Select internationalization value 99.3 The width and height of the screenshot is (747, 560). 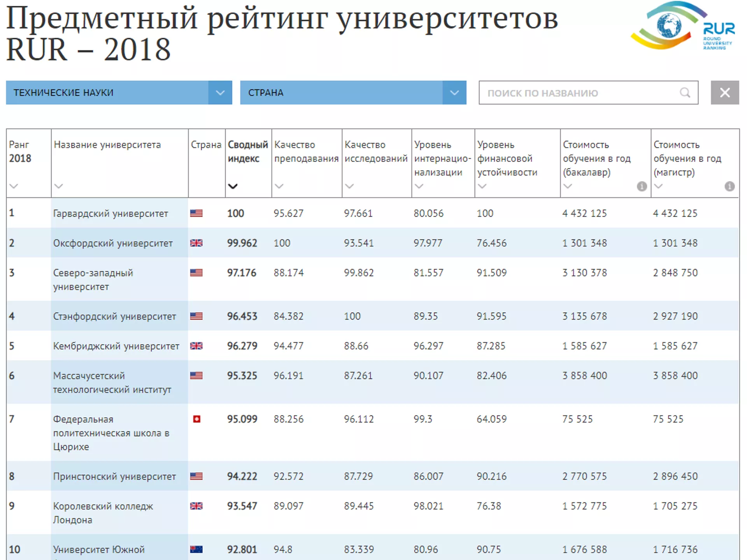click(x=423, y=419)
